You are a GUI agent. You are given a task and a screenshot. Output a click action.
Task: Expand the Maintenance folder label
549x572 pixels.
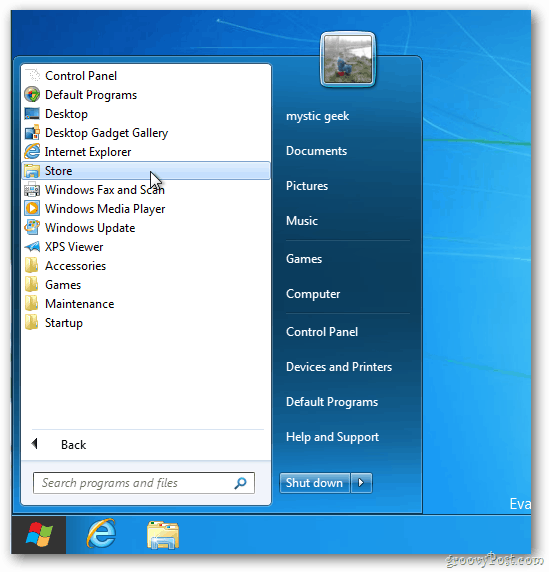(80, 304)
